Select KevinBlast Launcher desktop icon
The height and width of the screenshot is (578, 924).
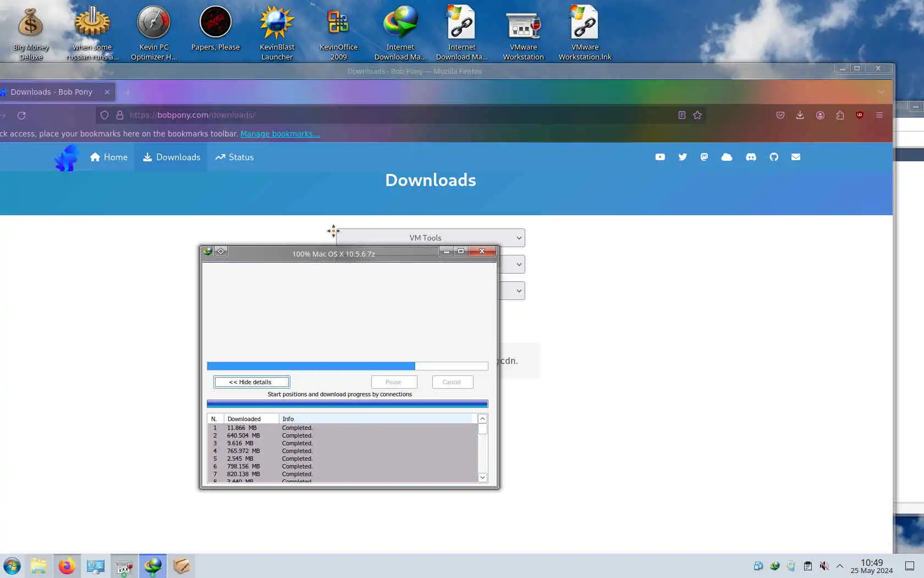click(x=277, y=33)
